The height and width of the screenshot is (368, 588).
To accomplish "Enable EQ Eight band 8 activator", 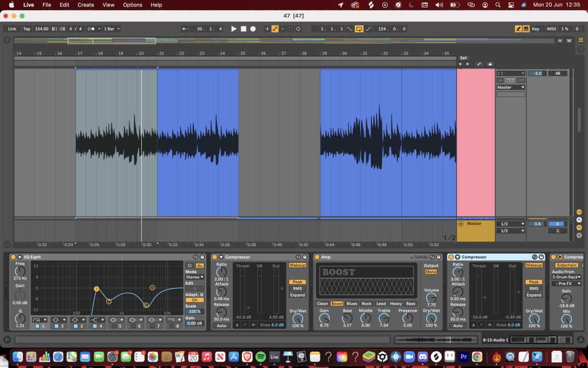I will pos(172,327).
